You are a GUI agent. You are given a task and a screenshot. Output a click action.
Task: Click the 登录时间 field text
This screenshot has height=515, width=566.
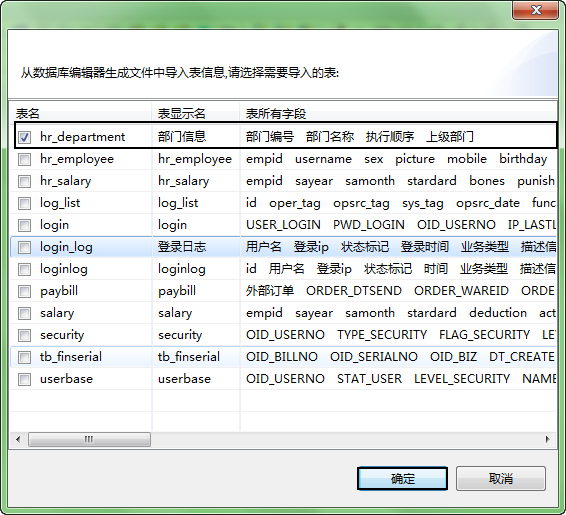click(x=424, y=247)
